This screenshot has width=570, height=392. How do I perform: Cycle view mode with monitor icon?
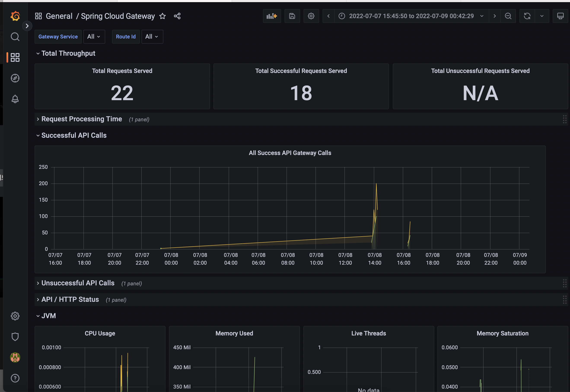(560, 16)
